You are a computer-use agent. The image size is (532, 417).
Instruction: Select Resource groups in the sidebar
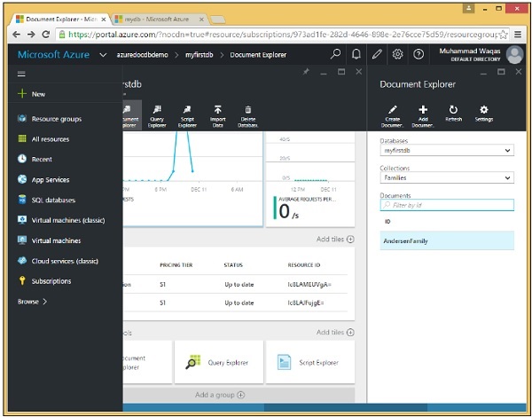(56, 119)
